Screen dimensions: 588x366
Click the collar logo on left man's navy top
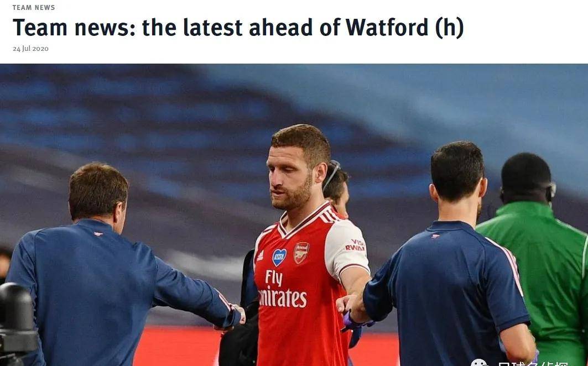[98, 234]
